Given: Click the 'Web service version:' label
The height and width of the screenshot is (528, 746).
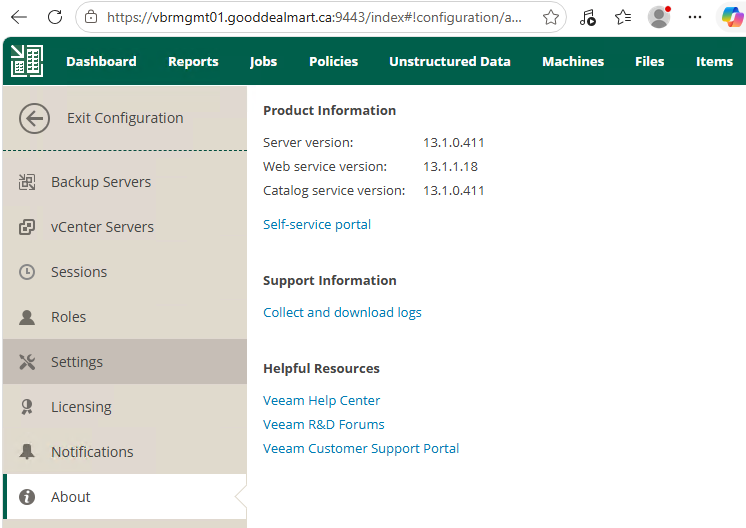Looking at the screenshot, I should 325,166.
